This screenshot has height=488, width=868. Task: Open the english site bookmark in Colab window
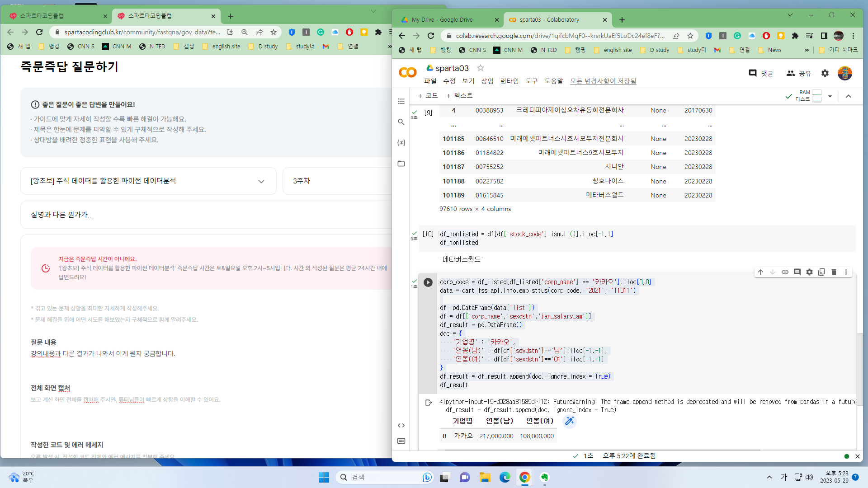coord(613,50)
